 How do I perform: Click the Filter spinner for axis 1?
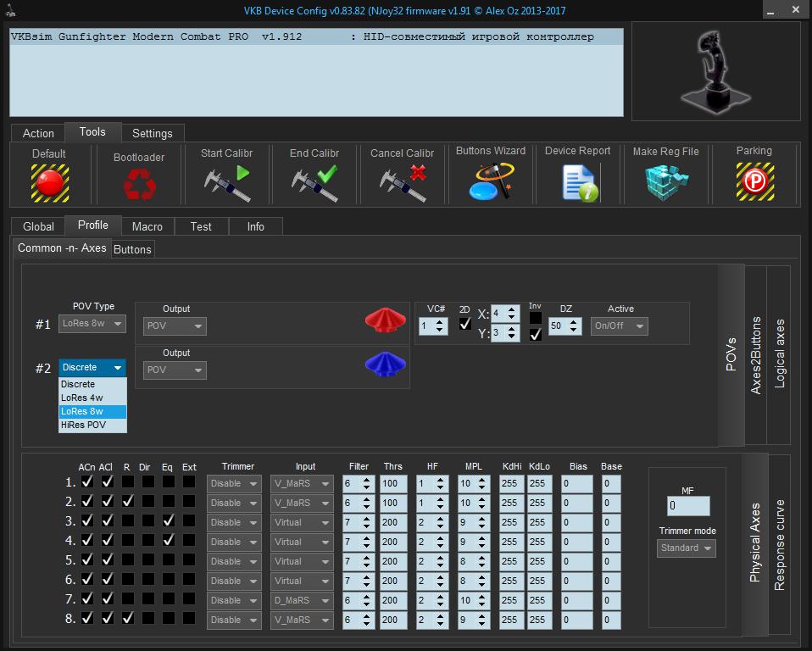pyautogui.click(x=359, y=484)
